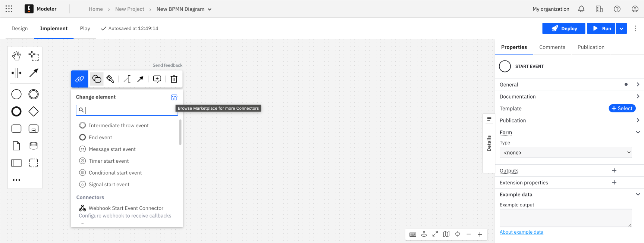Click the trash delete icon
The height and width of the screenshot is (243, 644).
[x=174, y=79]
